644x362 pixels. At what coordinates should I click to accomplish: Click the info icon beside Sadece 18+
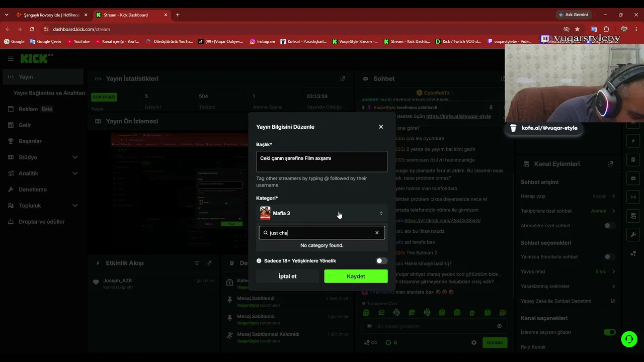(259, 261)
